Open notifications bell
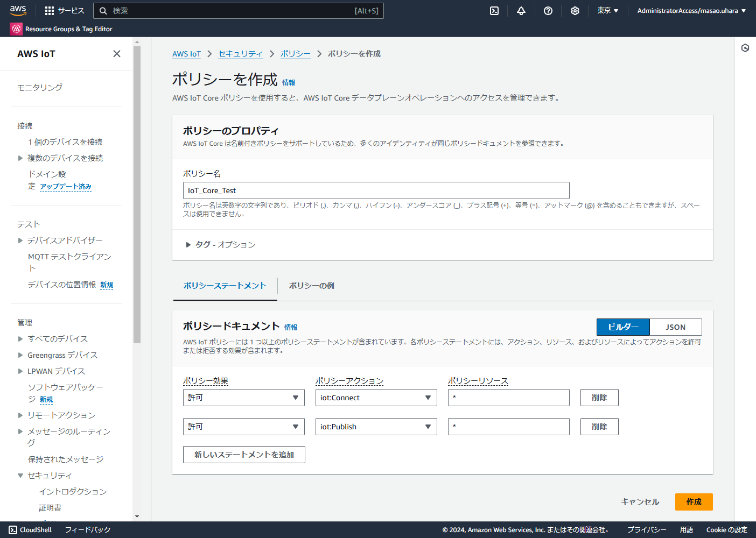Screen dimensions: 756x538 [x=521, y=11]
